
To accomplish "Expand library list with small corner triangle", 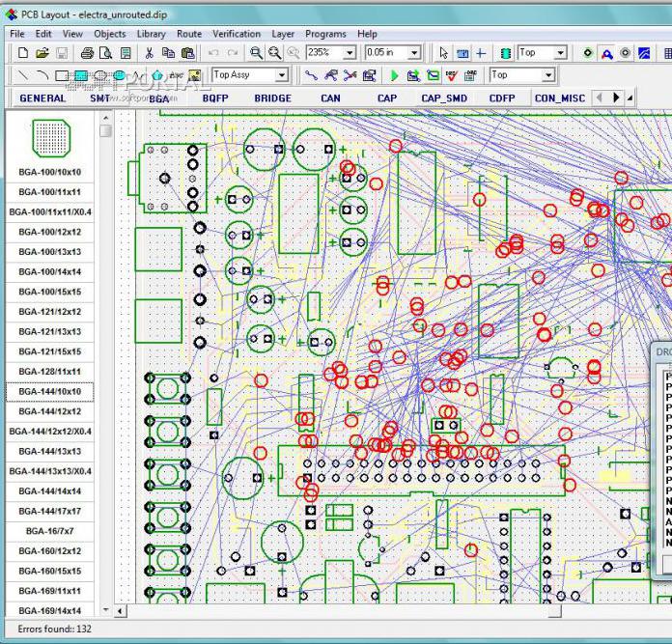I will point(630,98).
